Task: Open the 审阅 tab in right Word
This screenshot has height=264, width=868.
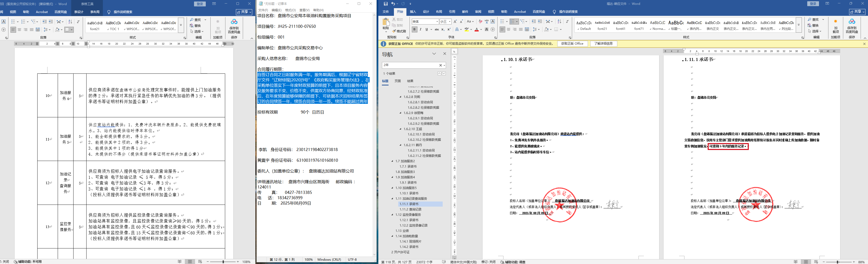Action: point(478,12)
